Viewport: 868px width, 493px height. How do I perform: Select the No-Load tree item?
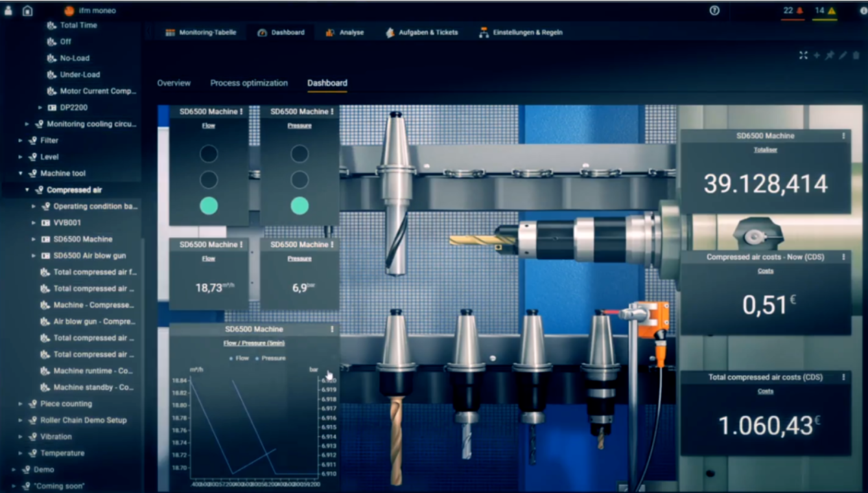[69, 58]
